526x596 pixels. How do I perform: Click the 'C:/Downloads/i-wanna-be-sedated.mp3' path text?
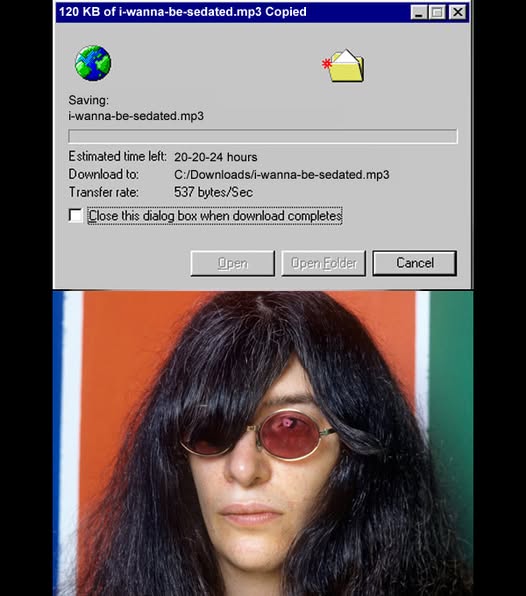(282, 174)
